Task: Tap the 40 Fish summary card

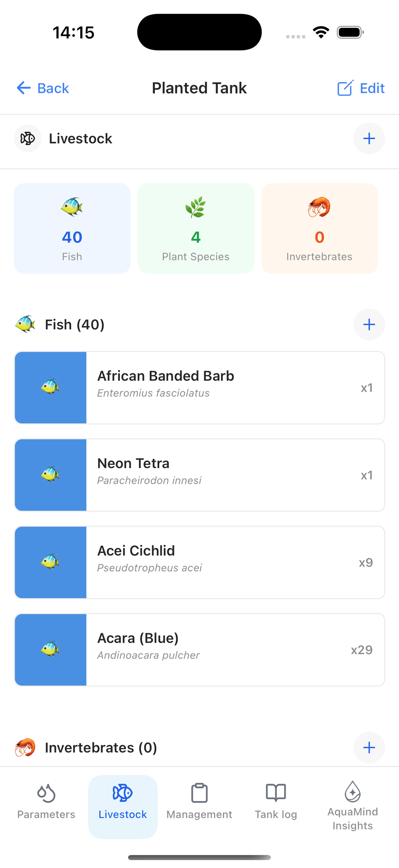Action: click(x=72, y=229)
